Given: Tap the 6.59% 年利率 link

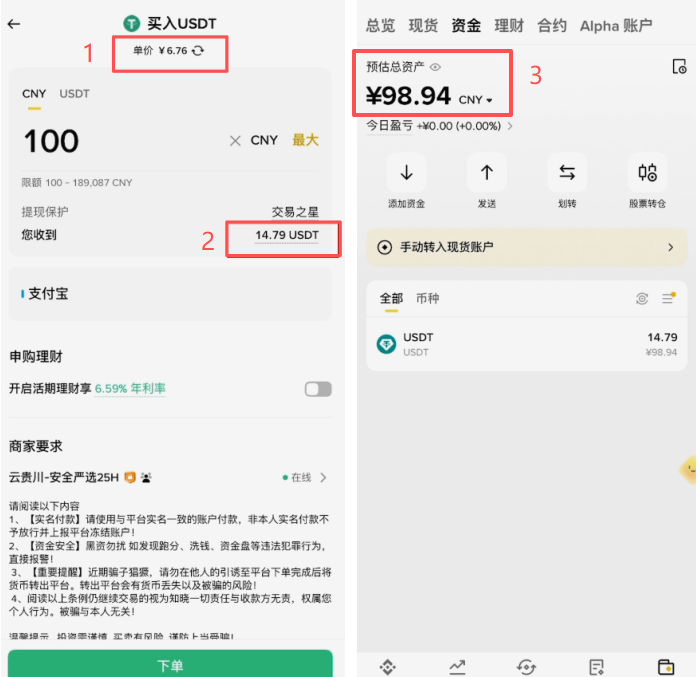Looking at the screenshot, I should pyautogui.click(x=130, y=389).
